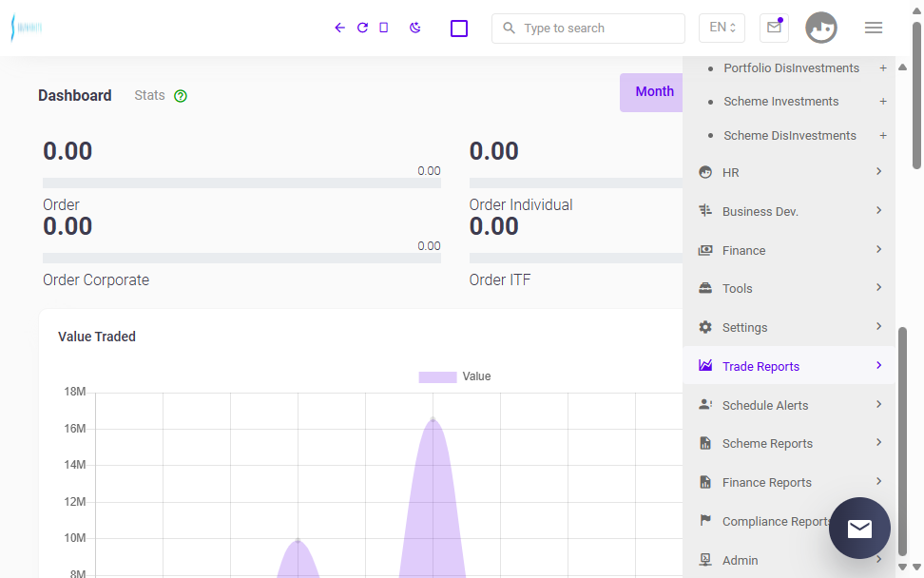Expand the Settings chevron
Screen dimensions: 924x578
point(878,326)
